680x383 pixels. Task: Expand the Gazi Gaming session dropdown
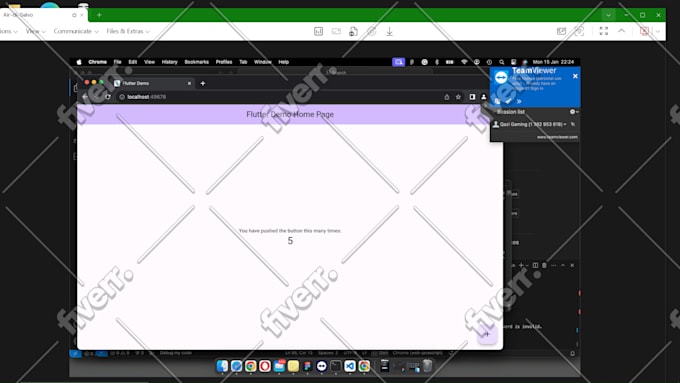(565, 124)
